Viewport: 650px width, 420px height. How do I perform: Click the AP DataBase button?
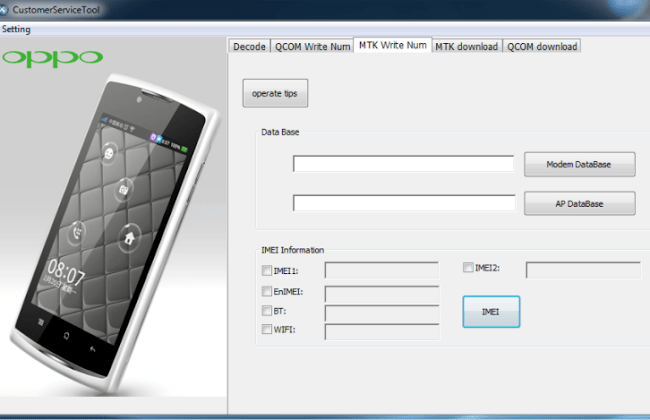[580, 203]
